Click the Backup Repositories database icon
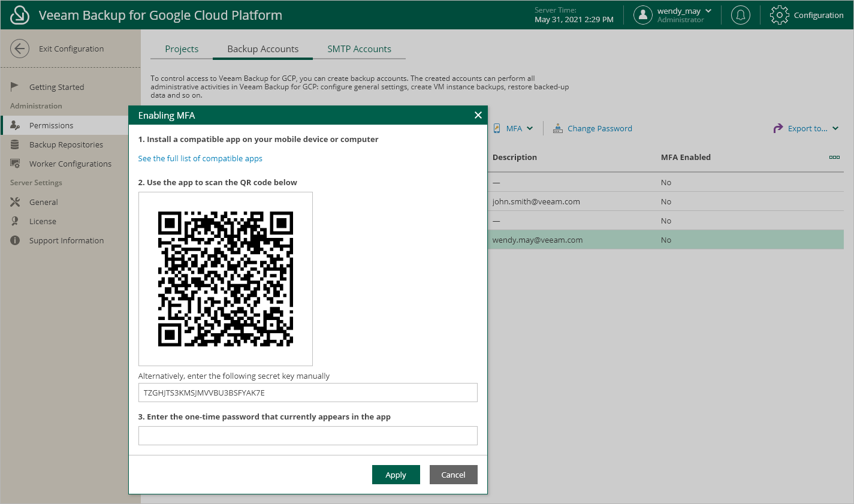This screenshot has height=504, width=854. point(15,144)
